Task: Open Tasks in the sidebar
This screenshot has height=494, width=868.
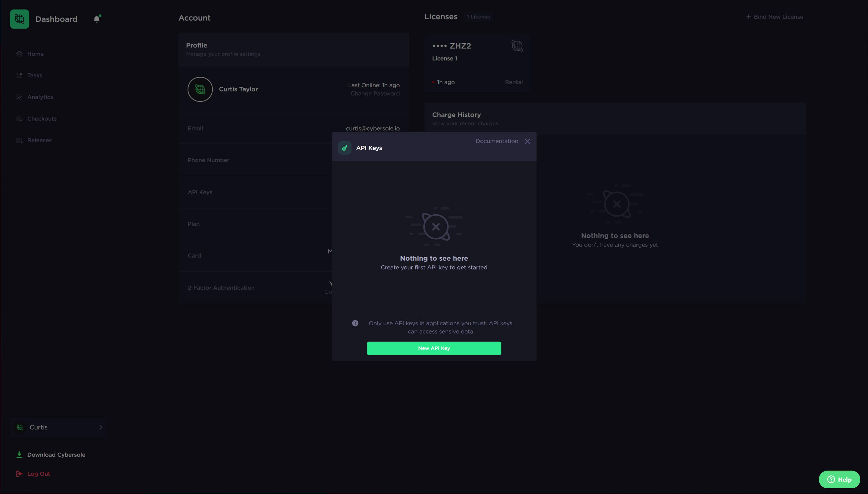Action: 35,75
